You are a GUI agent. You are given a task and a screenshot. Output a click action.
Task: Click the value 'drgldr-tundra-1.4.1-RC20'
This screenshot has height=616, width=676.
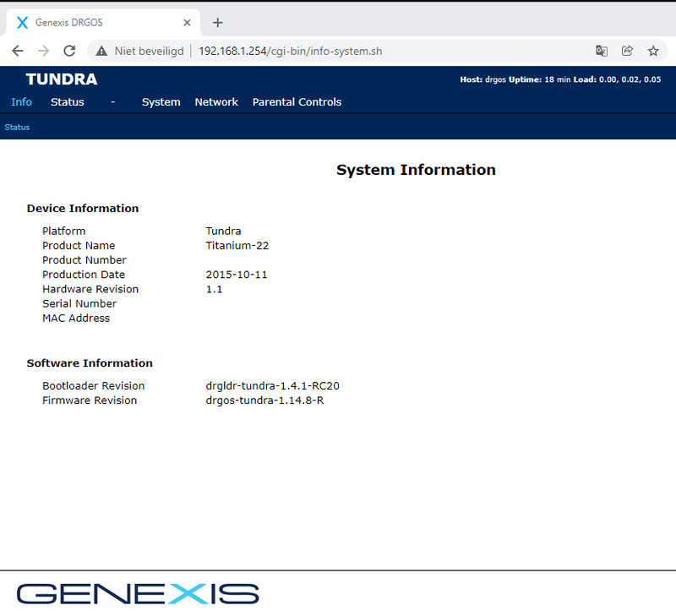coord(272,386)
